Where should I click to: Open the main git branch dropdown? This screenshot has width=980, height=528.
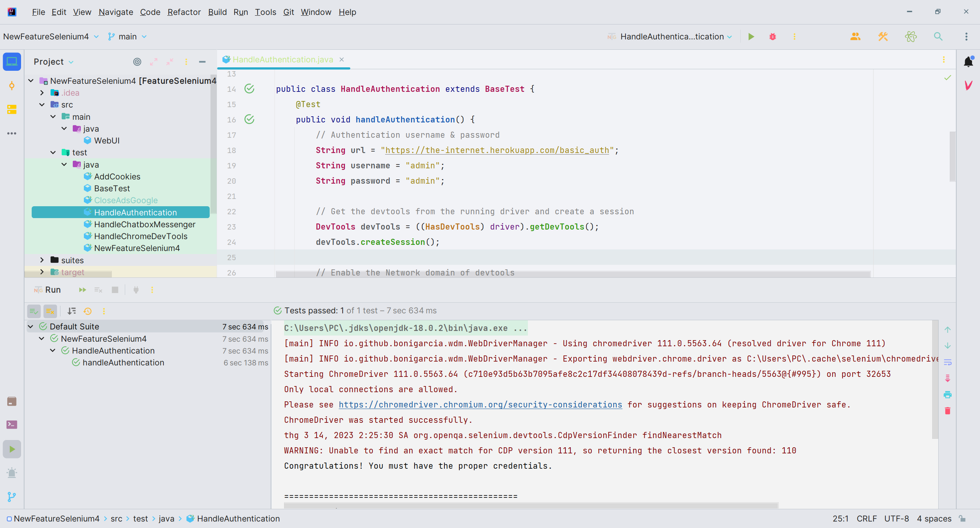click(127, 36)
